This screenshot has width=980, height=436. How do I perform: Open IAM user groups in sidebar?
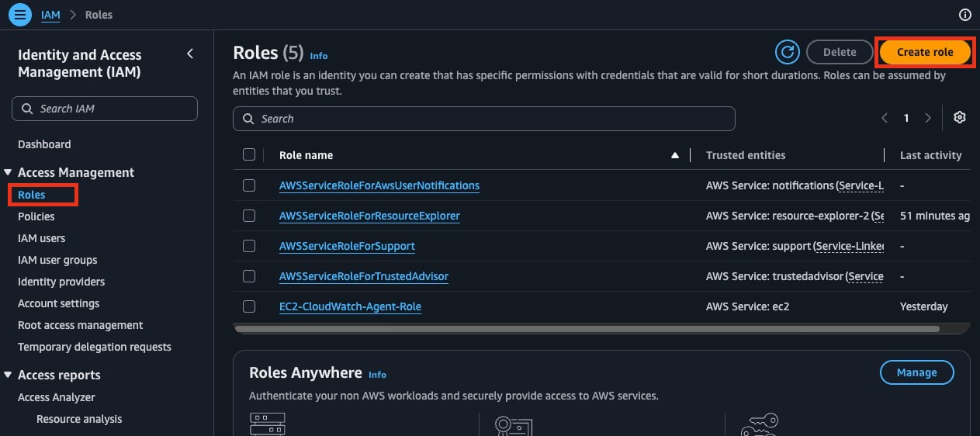click(x=57, y=260)
